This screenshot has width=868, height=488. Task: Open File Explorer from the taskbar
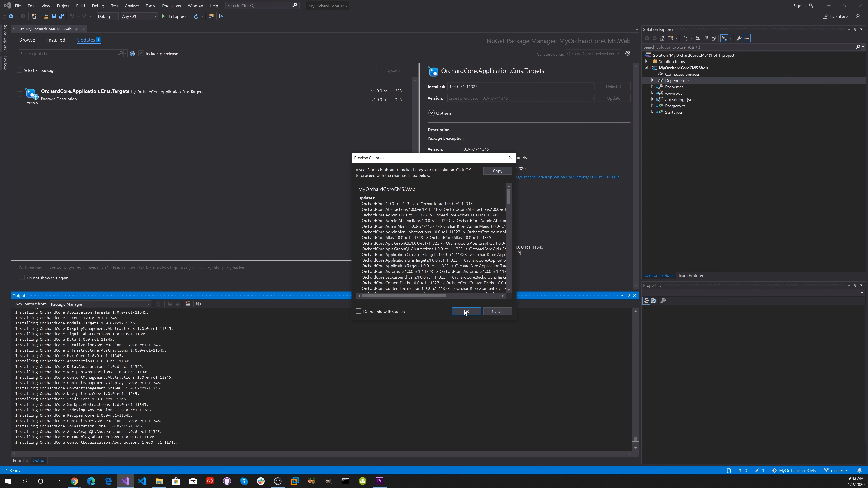[x=159, y=481]
